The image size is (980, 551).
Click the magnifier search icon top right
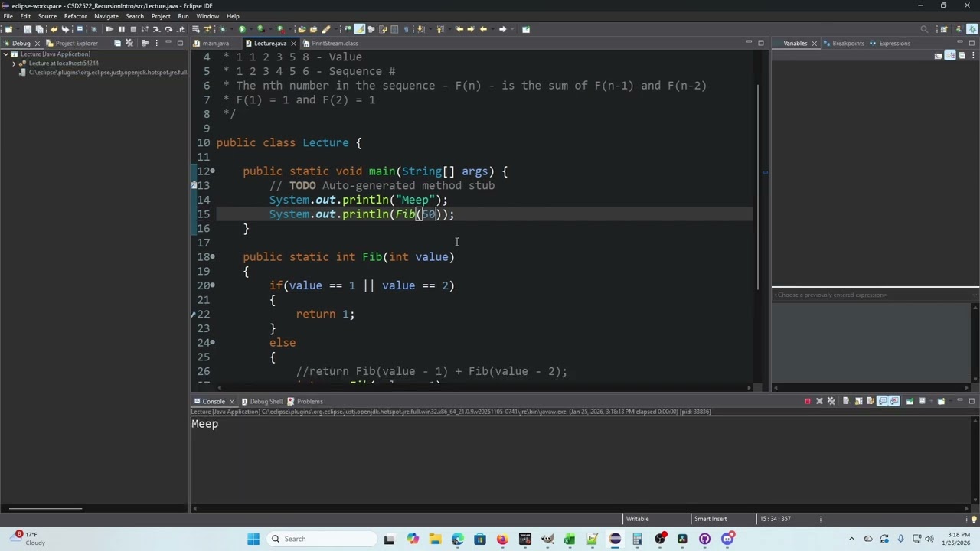924,29
